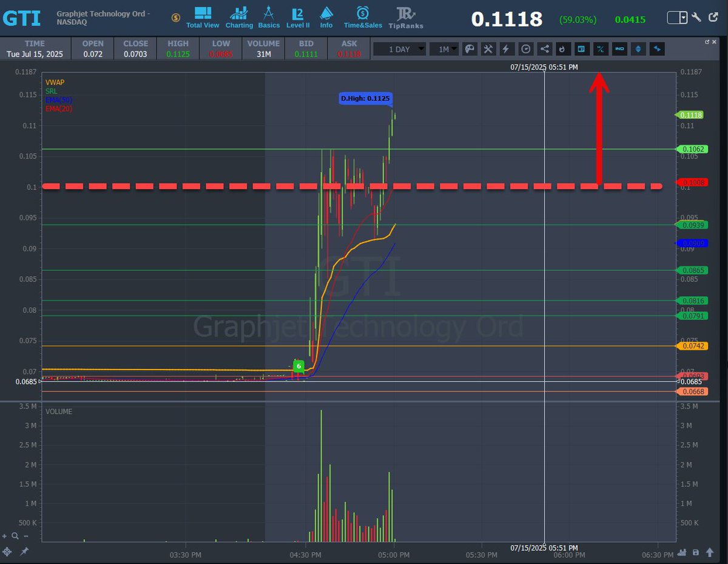The image size is (728, 564).
Task: Zoom out with the minus icon
Action: coord(27,536)
